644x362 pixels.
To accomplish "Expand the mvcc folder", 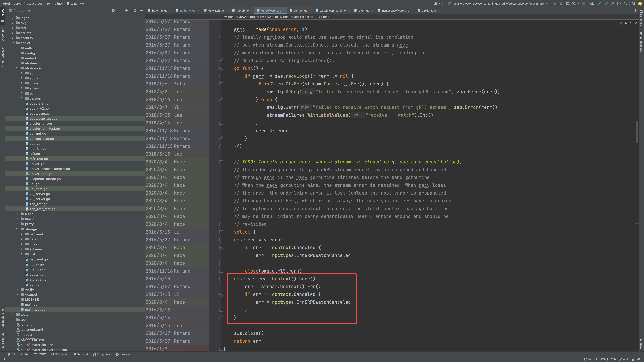I will (22, 244).
